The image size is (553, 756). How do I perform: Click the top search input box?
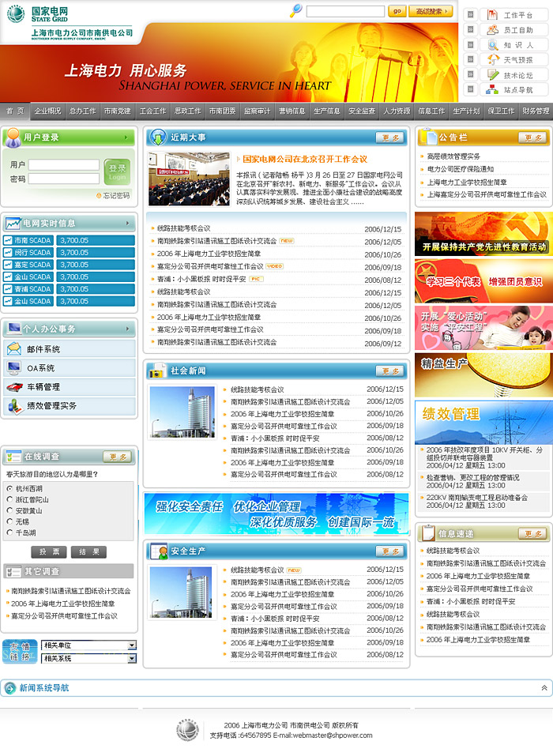[345, 11]
